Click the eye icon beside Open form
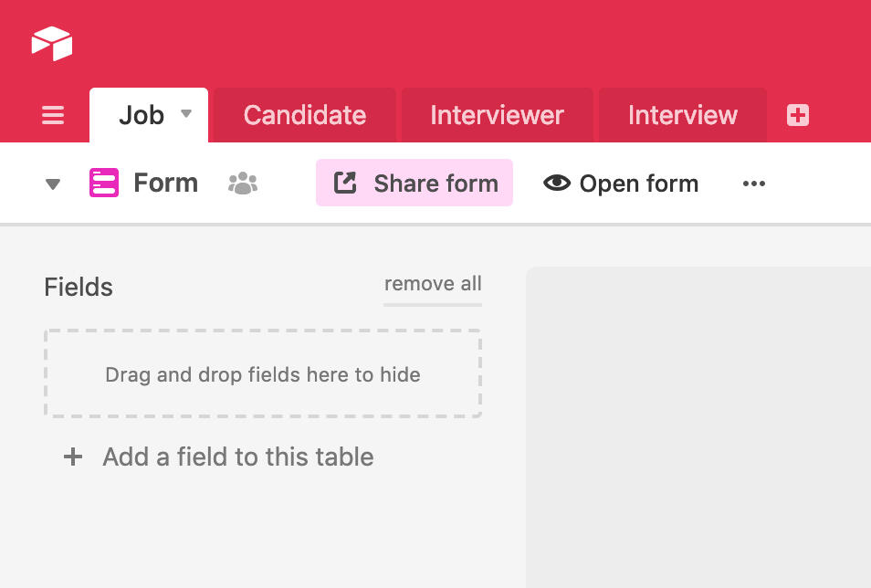 click(x=556, y=183)
